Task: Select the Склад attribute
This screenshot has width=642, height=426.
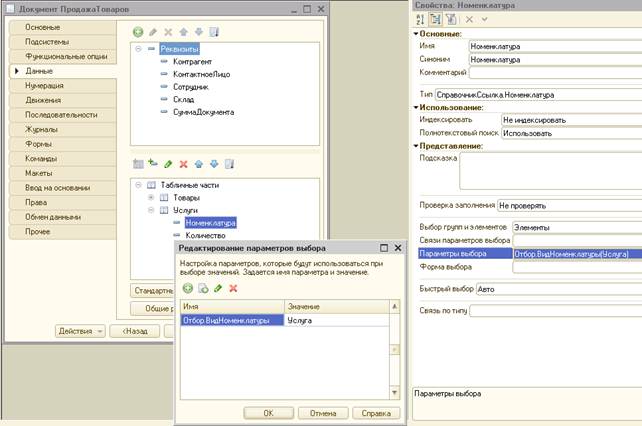Action: pyautogui.click(x=183, y=99)
